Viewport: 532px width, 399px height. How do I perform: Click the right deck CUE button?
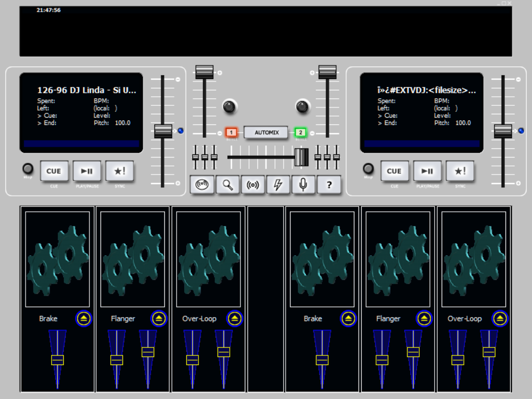(x=394, y=171)
